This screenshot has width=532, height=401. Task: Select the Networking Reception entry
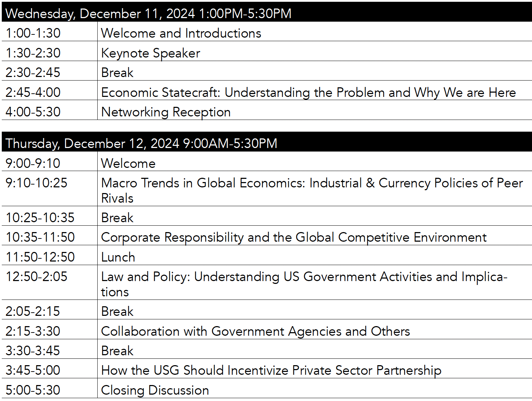pos(166,112)
